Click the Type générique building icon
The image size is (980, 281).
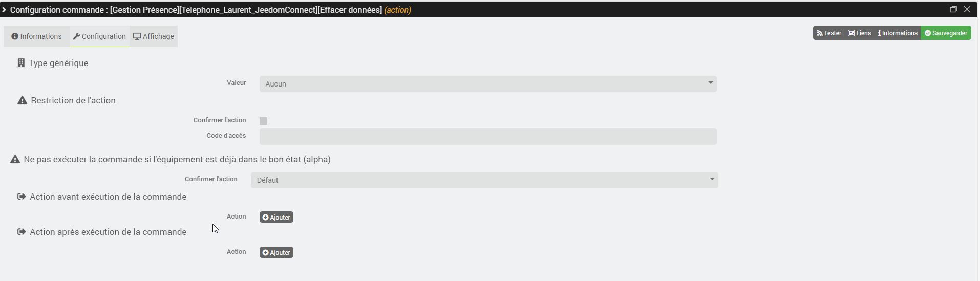21,63
